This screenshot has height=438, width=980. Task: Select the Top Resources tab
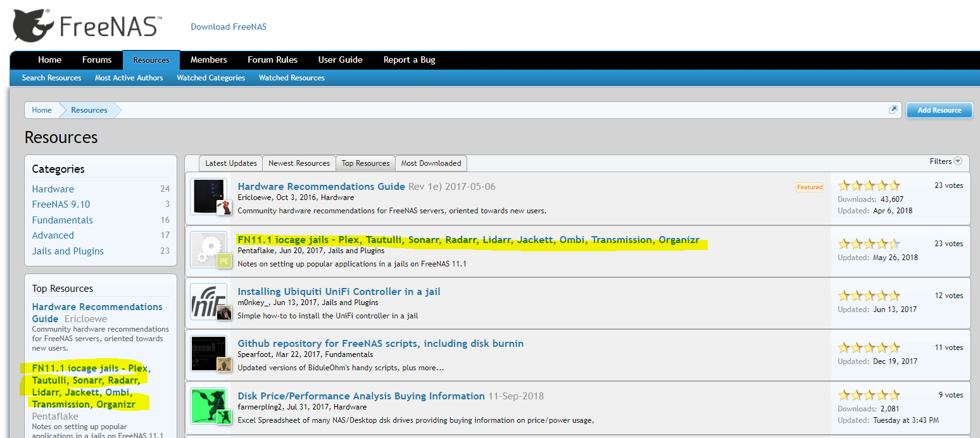pos(365,163)
